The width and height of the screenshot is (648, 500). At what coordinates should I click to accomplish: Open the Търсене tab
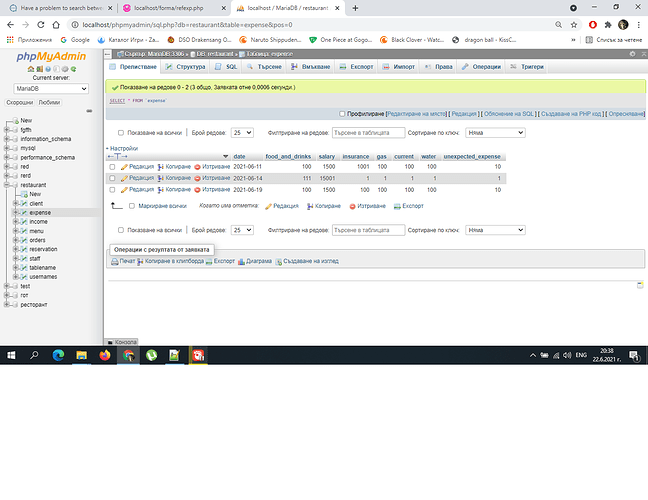coord(264,67)
